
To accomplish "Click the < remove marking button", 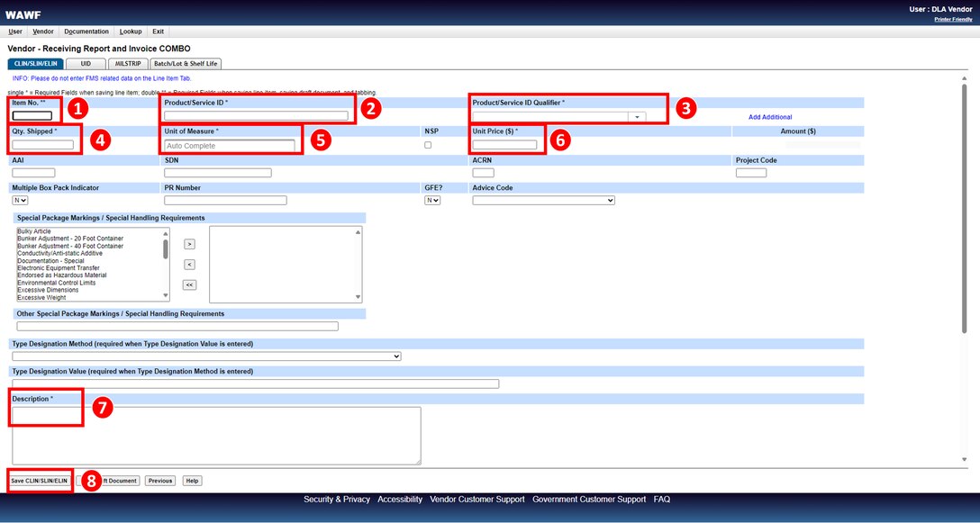I will pyautogui.click(x=190, y=265).
